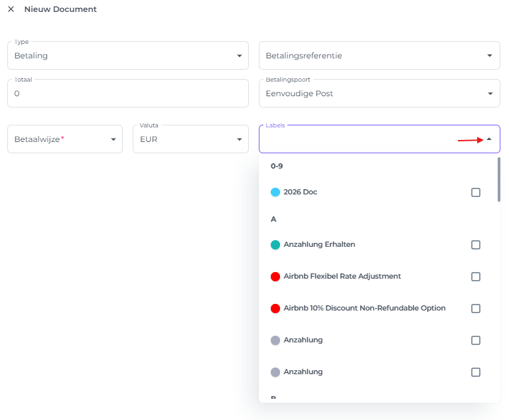Tick the Anzahlung Erhalten checkbox
Image resolution: width=509 pixels, height=420 pixels.
(476, 245)
